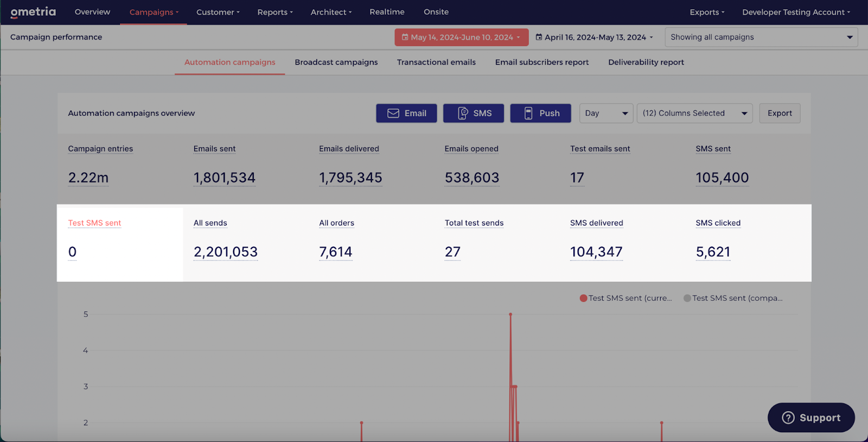The image size is (868, 442).
Task: Open the May 14–June 10 date range picker
Action: (461, 37)
